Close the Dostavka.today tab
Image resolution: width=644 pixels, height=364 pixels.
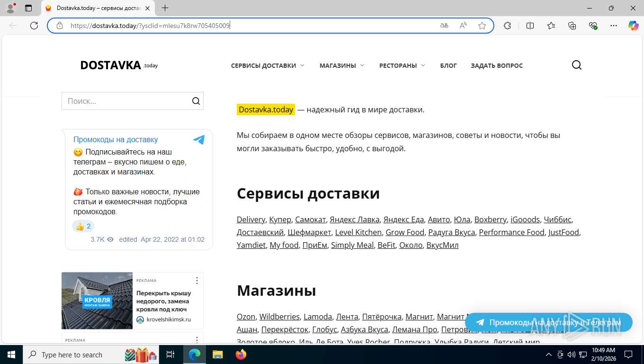[148, 8]
